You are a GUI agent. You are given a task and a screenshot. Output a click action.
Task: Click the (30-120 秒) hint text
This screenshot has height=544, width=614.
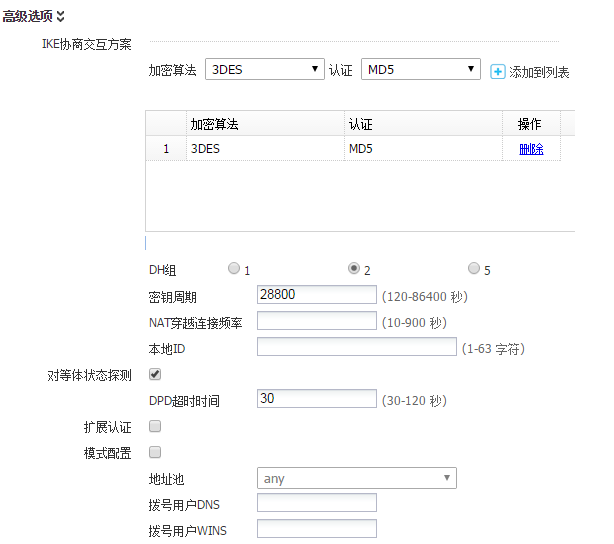point(414,401)
